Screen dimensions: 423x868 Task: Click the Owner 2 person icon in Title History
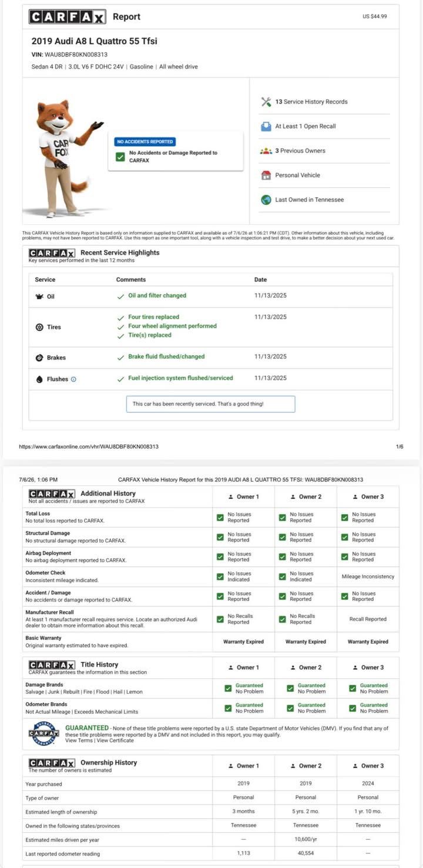[293, 667]
